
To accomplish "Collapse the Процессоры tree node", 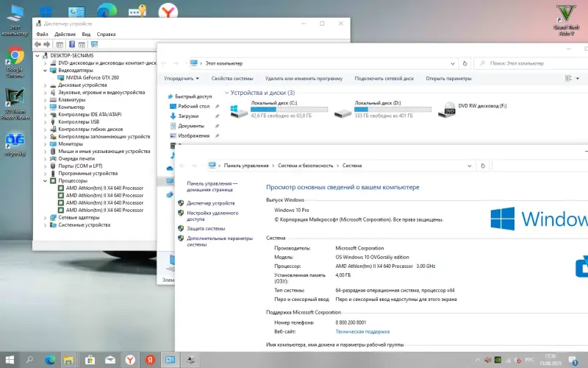I will tap(45, 180).
